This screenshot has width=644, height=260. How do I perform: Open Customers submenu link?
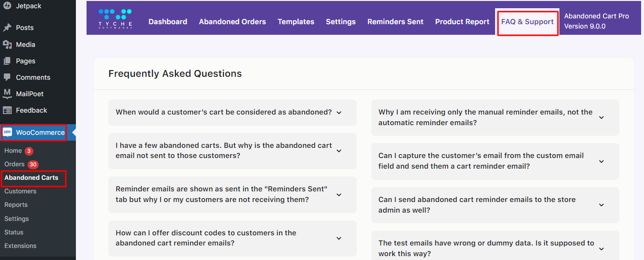pyautogui.click(x=20, y=191)
